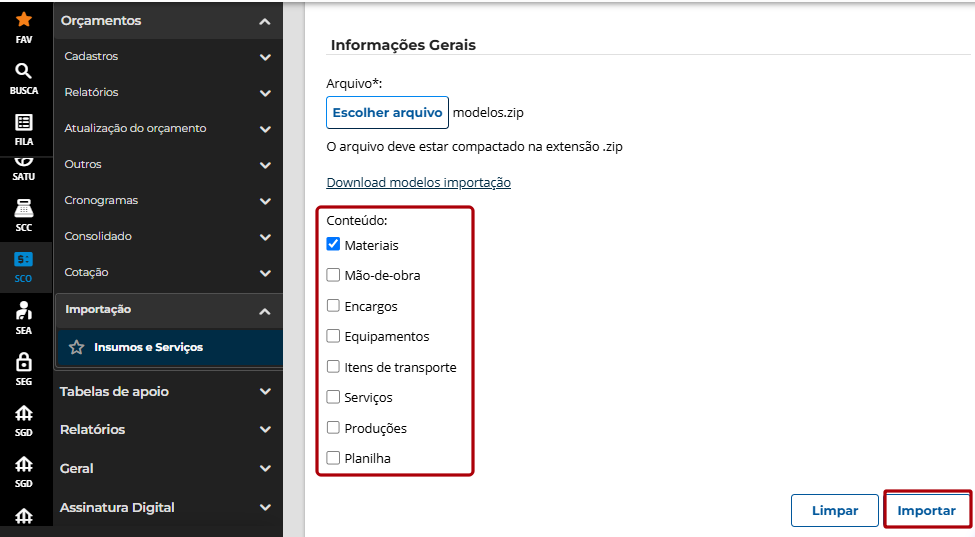Check the Produções checkbox
This screenshot has height=537, width=975.
click(333, 427)
